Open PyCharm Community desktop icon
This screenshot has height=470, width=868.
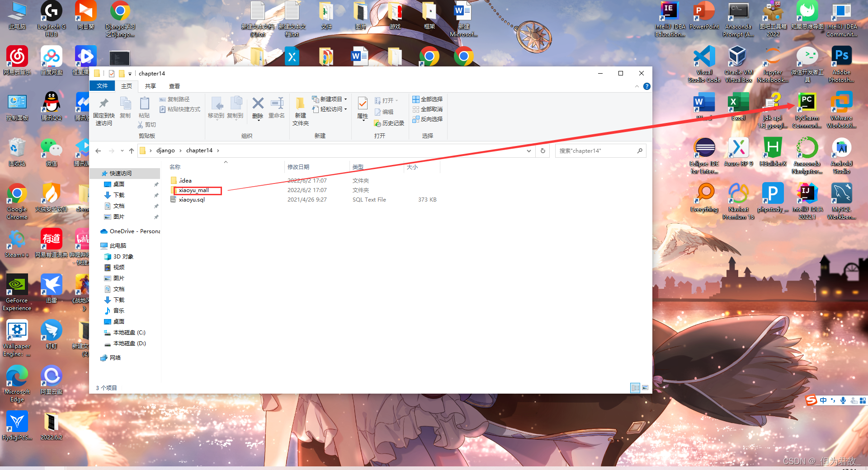[807, 110]
